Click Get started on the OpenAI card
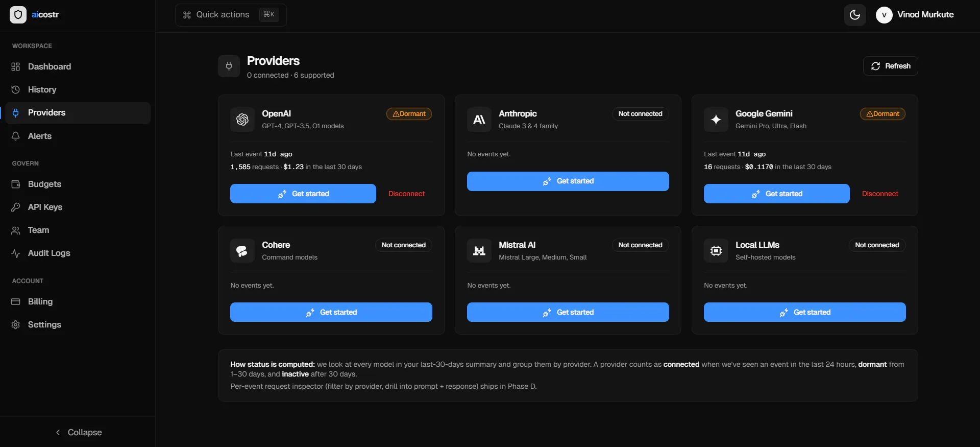The height and width of the screenshot is (447, 980). pyautogui.click(x=303, y=194)
